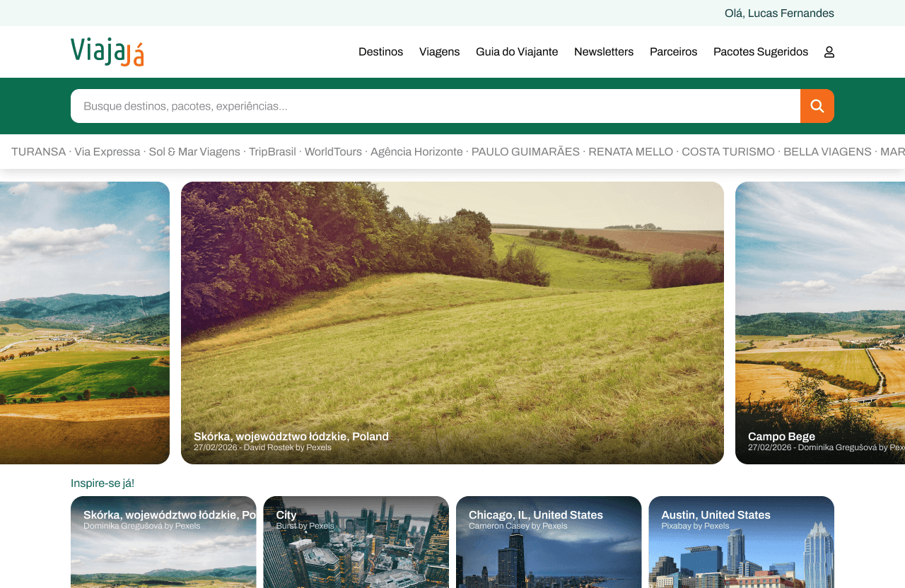The width and height of the screenshot is (905, 588).
Task: Open Guia do Viajante
Action: 517,52
